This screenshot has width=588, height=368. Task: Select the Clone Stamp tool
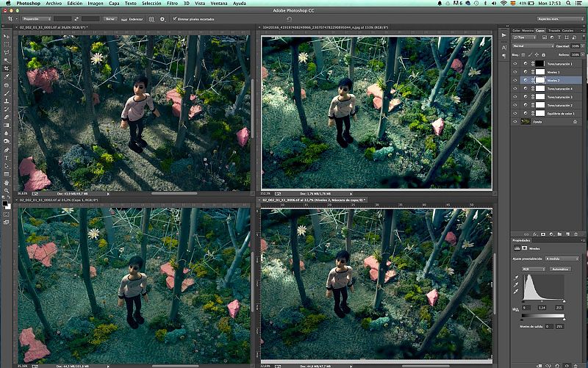[7, 101]
